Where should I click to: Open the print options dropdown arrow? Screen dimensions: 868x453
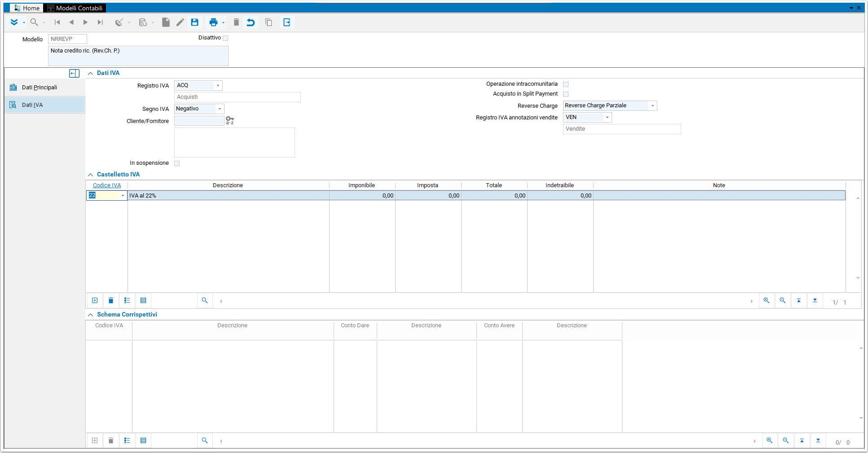223,23
